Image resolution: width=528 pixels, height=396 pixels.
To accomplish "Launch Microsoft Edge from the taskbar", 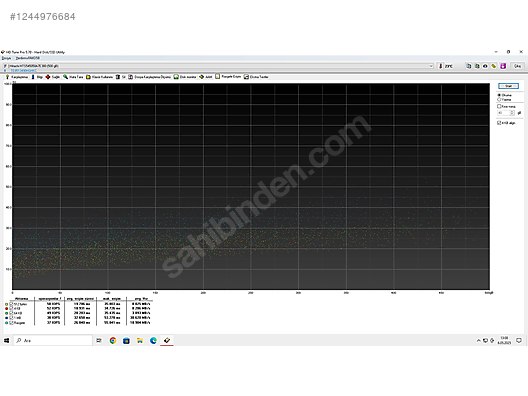I will pos(153,340).
